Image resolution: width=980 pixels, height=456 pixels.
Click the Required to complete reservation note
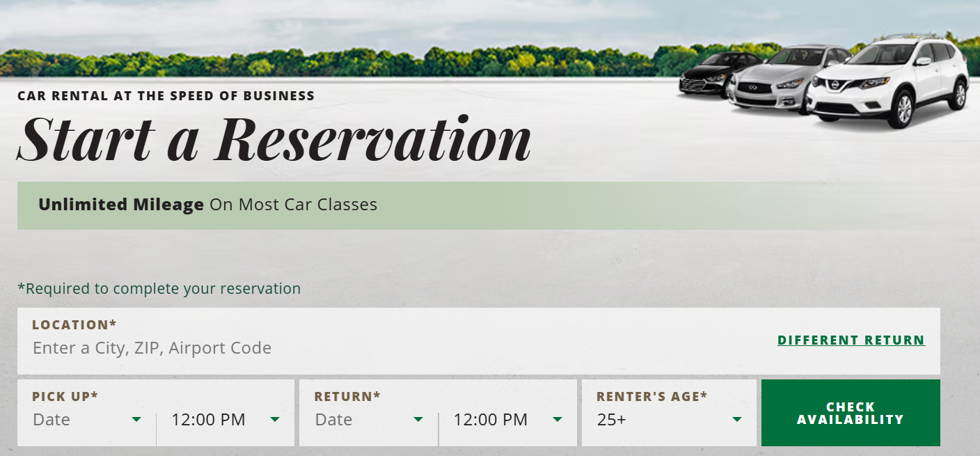click(x=159, y=288)
